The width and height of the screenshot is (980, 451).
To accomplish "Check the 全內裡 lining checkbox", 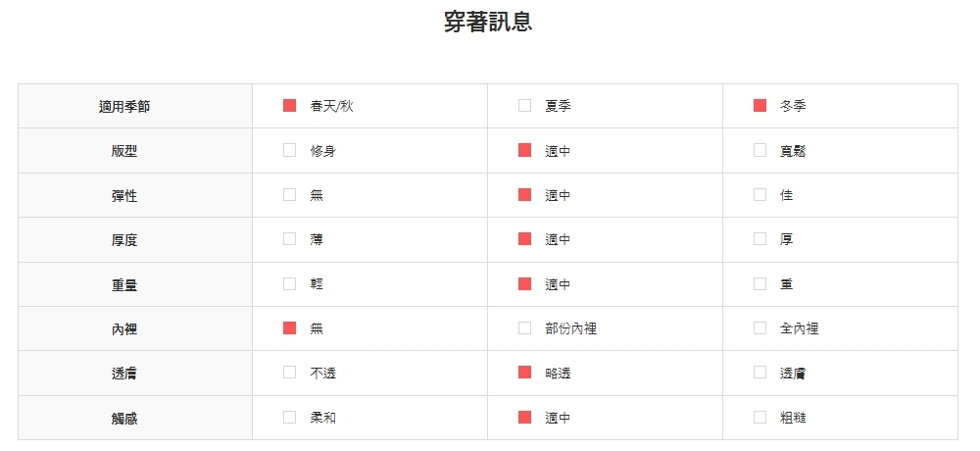I will coord(759,328).
